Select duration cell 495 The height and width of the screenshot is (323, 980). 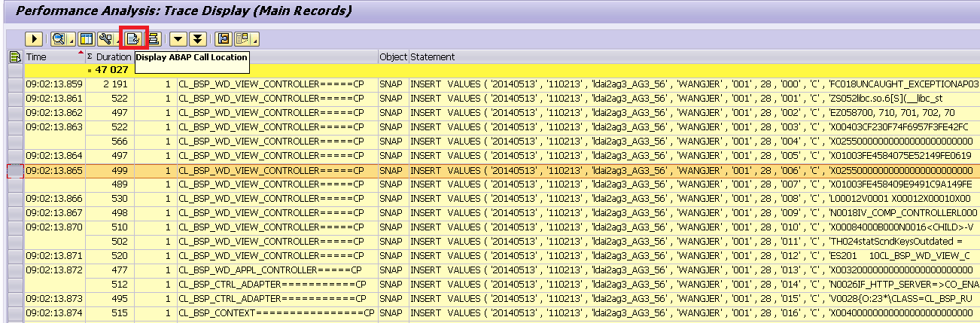click(109, 298)
